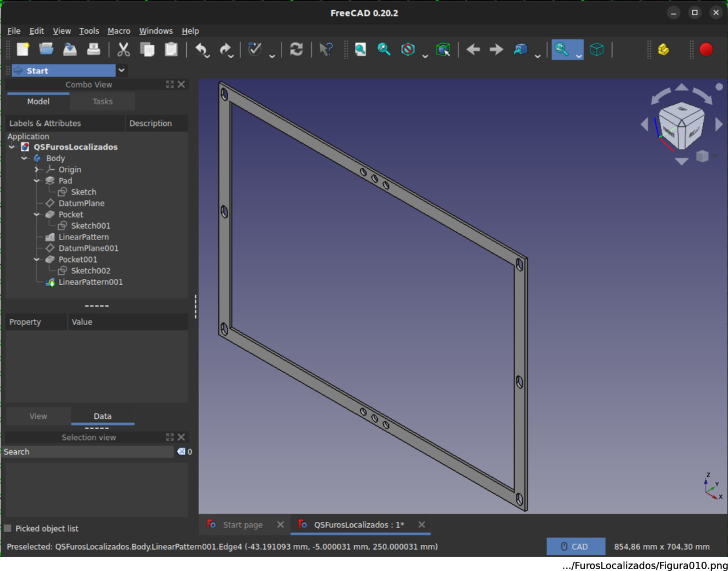Click the CAD navigation style button
Viewport: 728px width, 571px height.
(575, 547)
